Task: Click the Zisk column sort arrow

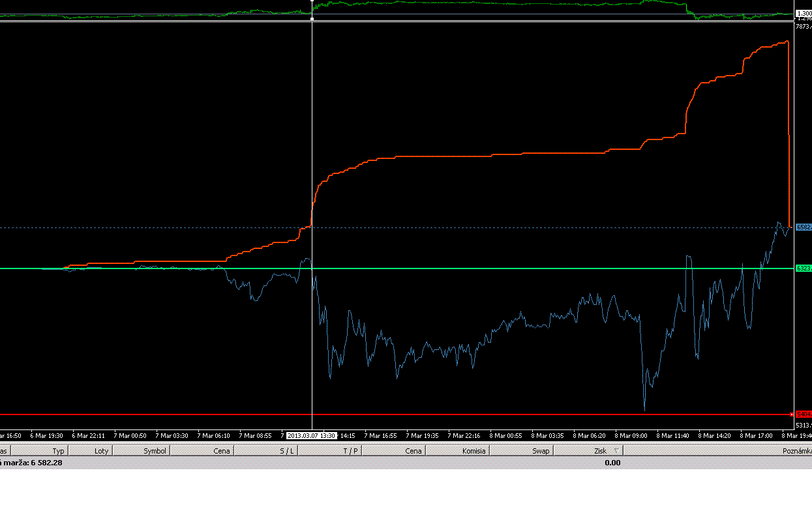Action: (x=616, y=451)
